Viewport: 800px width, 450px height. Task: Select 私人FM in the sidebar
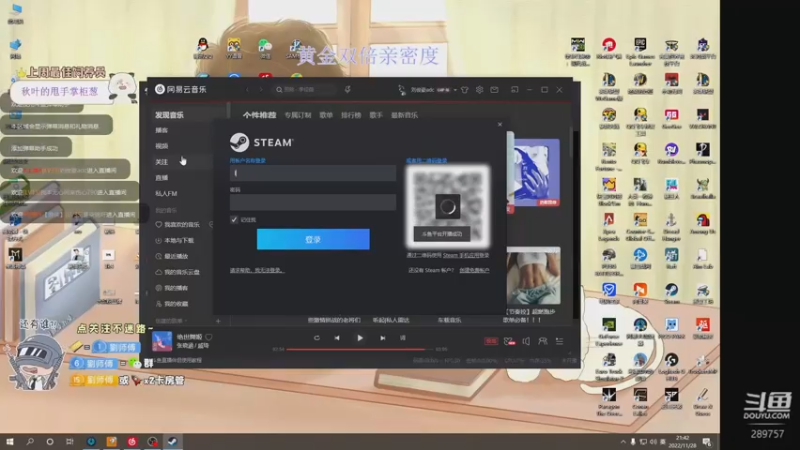[166, 193]
